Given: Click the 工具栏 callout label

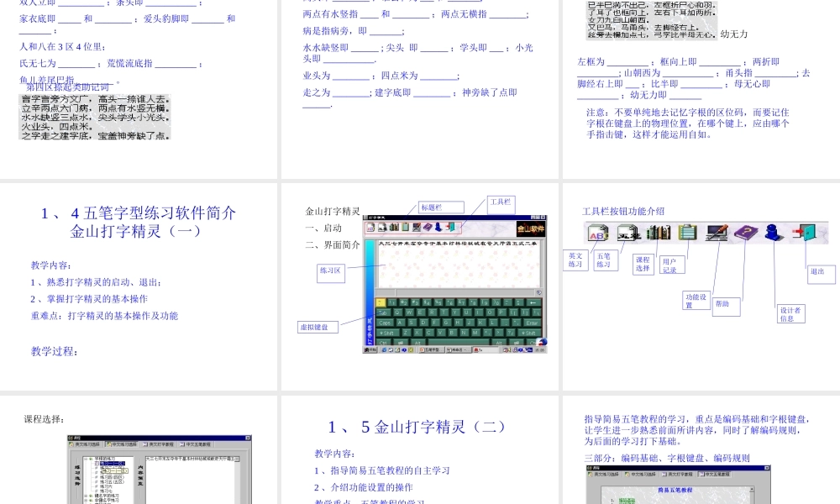Looking at the screenshot, I should (501, 204).
